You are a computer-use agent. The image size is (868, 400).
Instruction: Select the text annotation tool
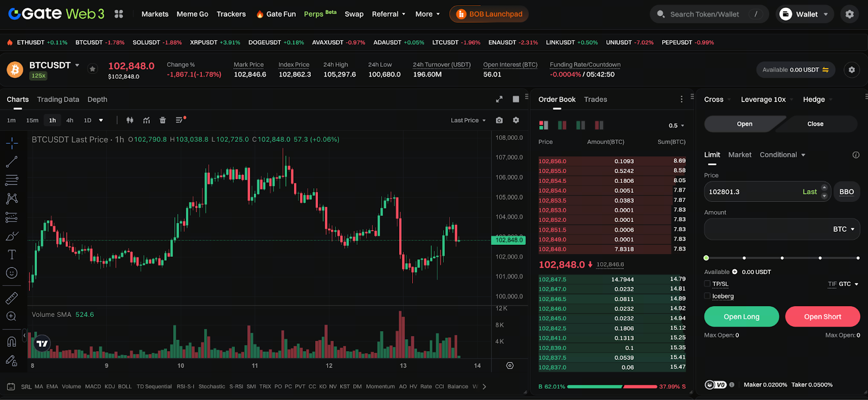[x=12, y=255]
